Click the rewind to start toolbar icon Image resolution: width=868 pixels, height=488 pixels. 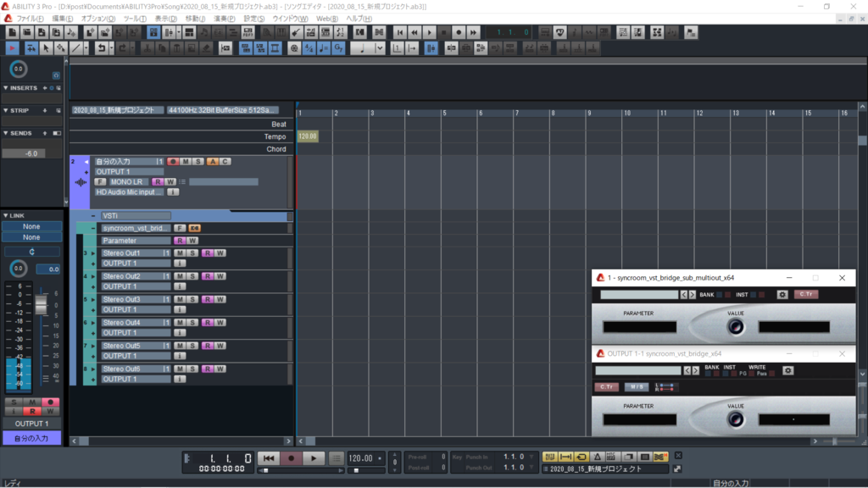tap(400, 33)
